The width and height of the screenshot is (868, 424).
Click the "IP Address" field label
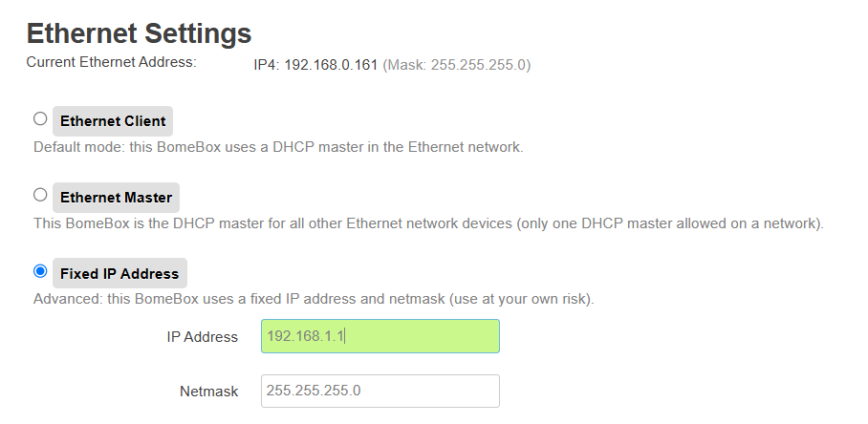click(202, 337)
